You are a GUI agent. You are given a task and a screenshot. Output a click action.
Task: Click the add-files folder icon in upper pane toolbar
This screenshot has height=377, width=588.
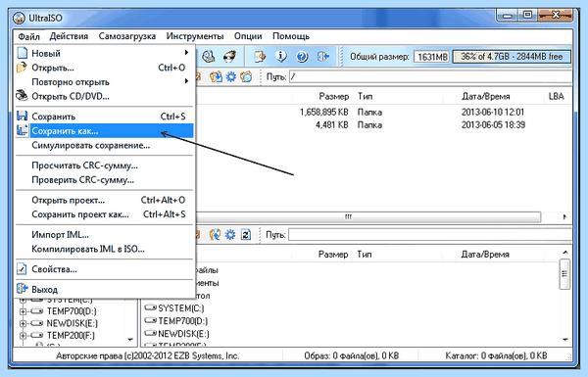coord(216,76)
